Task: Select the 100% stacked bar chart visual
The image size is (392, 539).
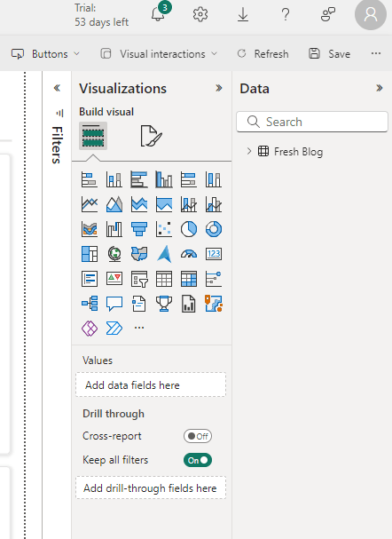Action: [x=189, y=179]
